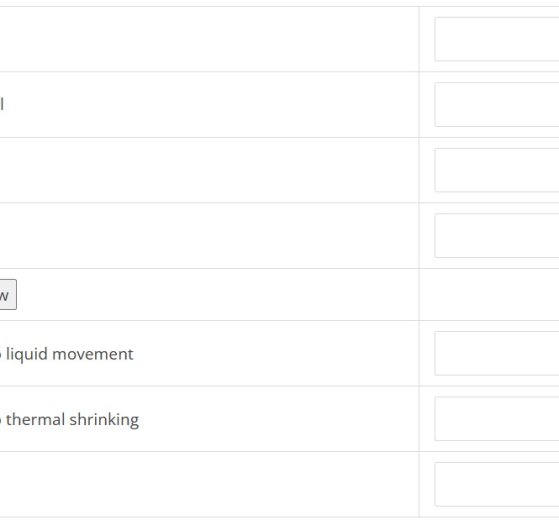The image size is (559, 520).
Task: Focus the input field in the liquid movement row
Action: tap(497, 353)
